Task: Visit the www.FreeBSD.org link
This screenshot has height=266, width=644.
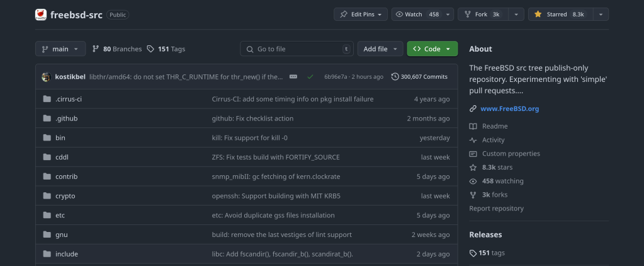Action: click(x=509, y=108)
